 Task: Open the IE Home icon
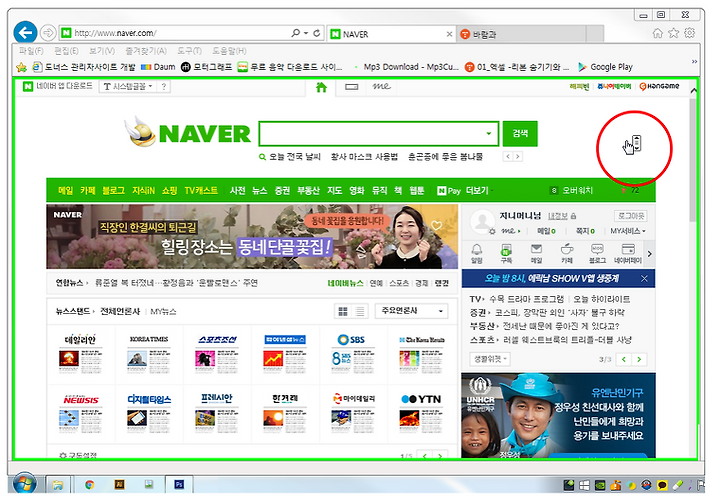pos(658,33)
